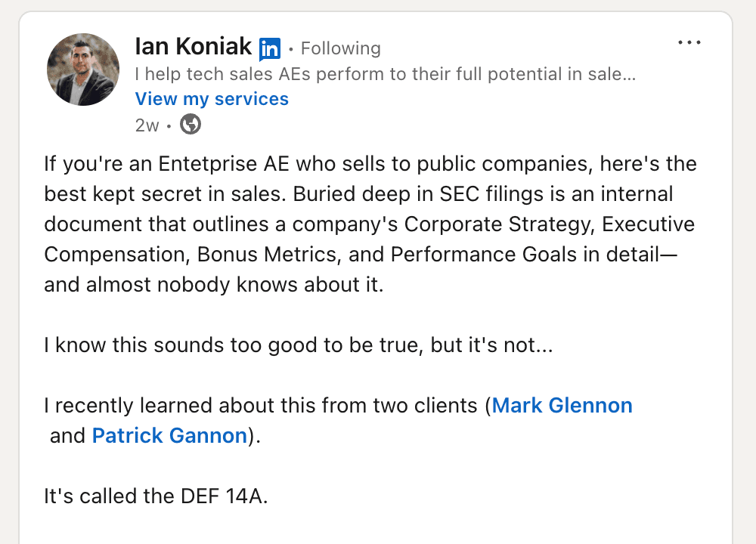Screen dimensions: 756x544
Task: Open Ian Koniak's profile photo
Action: [83, 70]
